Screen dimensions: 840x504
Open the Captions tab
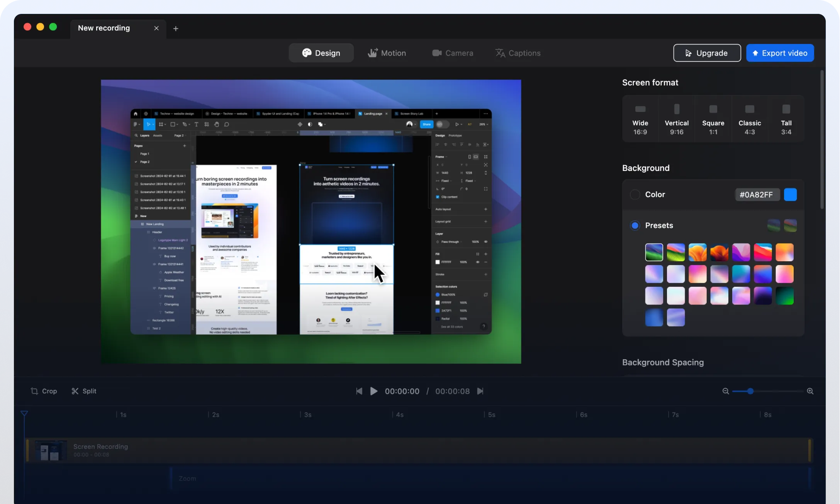[518, 53]
